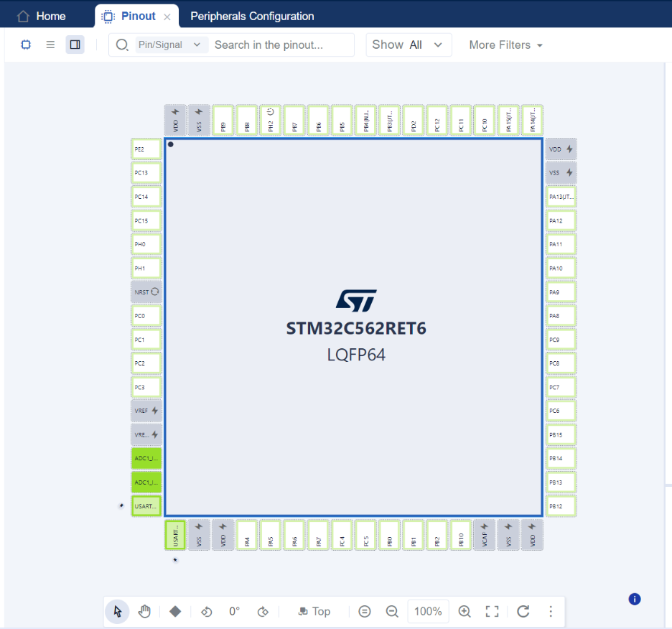
Task: Click the search magnifier icon
Action: [x=122, y=45]
